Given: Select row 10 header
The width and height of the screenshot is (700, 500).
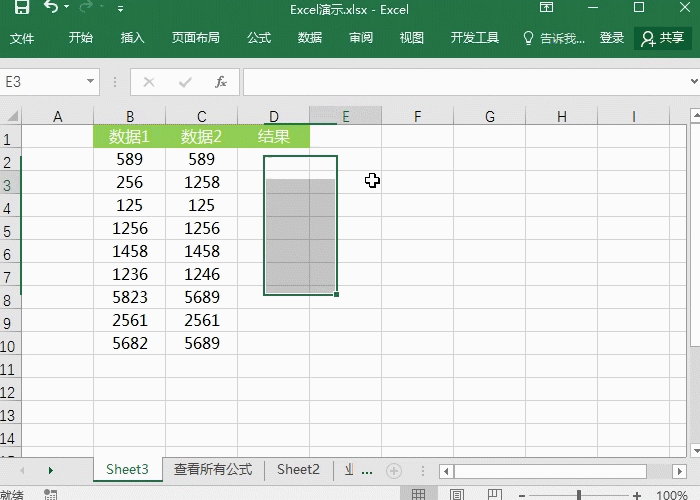Looking at the screenshot, I should (x=10, y=346).
